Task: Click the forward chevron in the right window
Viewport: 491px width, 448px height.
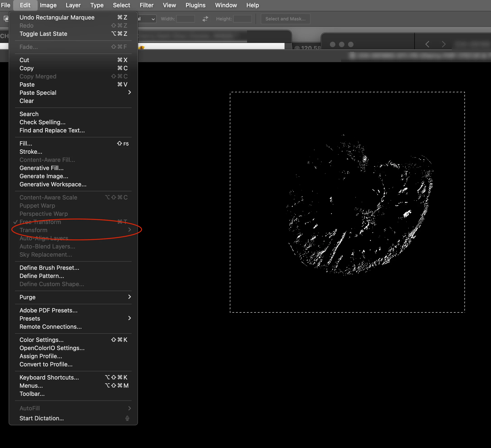Action: click(444, 44)
